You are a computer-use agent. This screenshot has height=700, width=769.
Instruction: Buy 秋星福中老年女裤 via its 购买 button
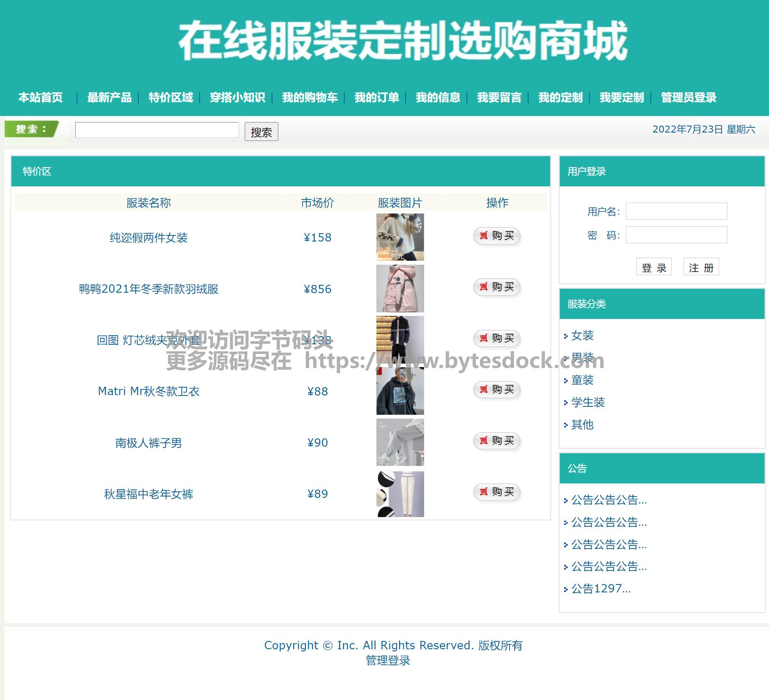[x=497, y=492]
